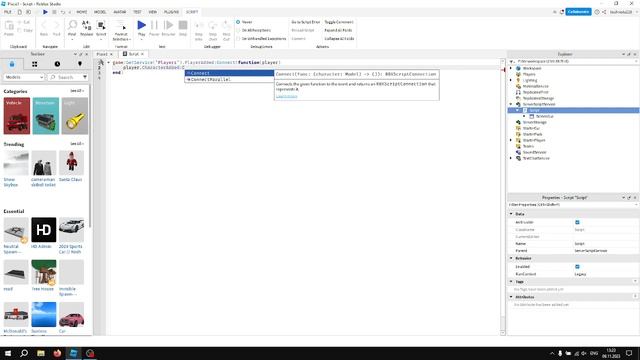Select Teams in the Explorer tree
640x360 pixels.
pyautogui.click(x=528, y=146)
